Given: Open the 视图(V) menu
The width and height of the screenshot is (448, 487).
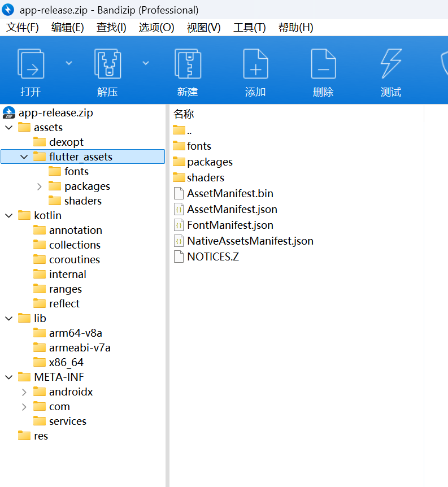Looking at the screenshot, I should tap(203, 28).
